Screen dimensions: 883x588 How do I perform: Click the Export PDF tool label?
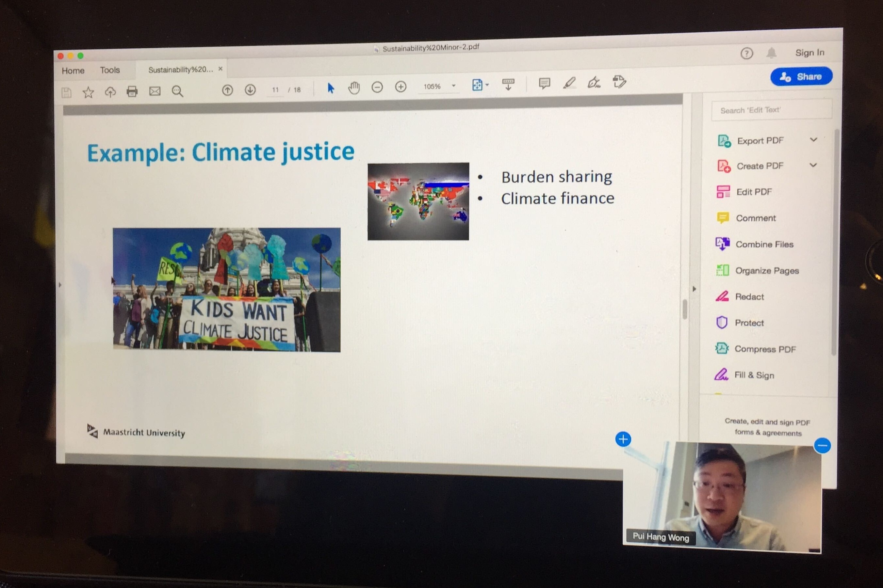click(760, 141)
